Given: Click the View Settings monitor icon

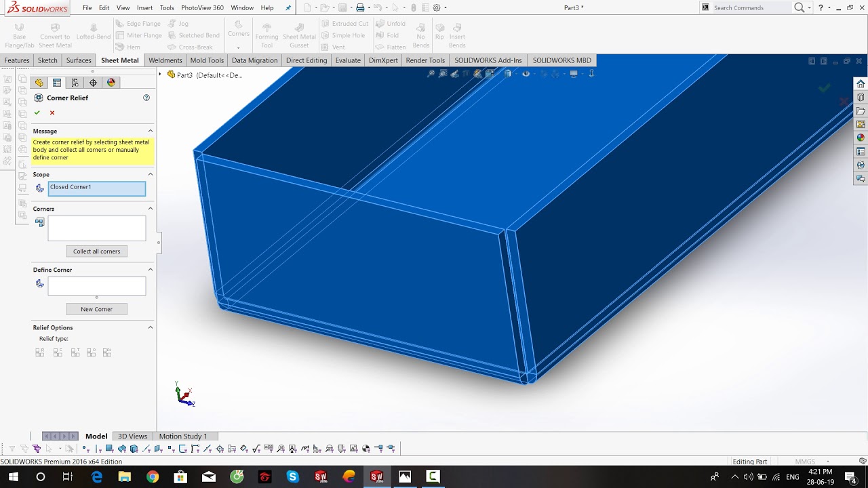Looking at the screenshot, I should (x=574, y=74).
